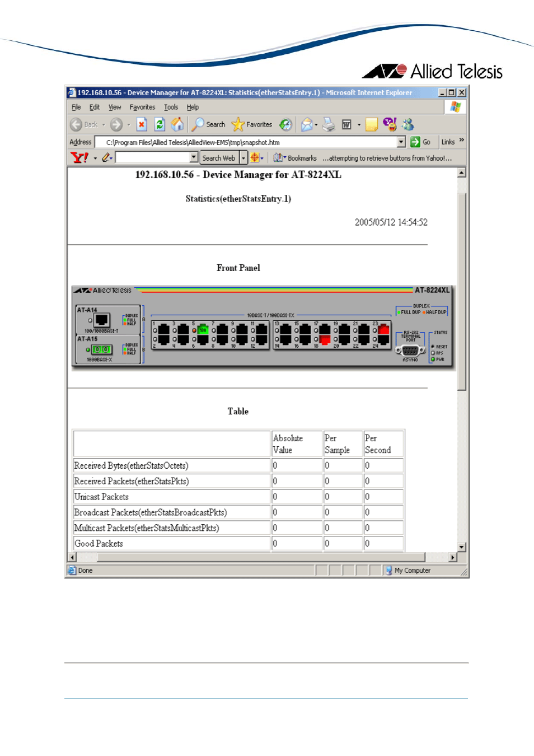Click the IE page icon in title bar
The height and width of the screenshot is (756, 534).
[72, 92]
